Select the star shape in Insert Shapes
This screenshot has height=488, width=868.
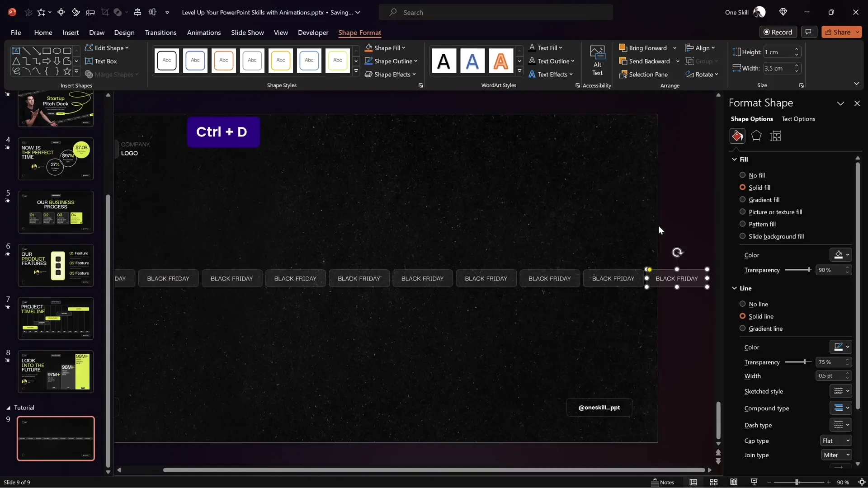[x=67, y=71]
